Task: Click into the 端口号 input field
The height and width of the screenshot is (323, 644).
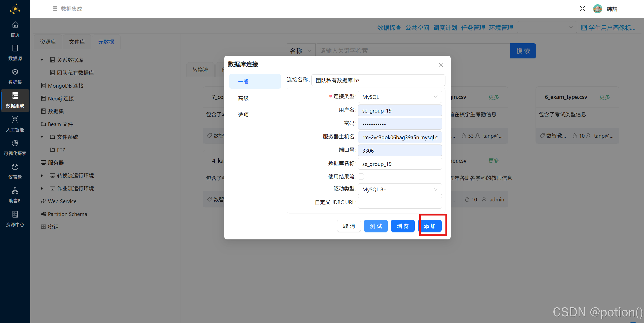Action: click(400, 151)
